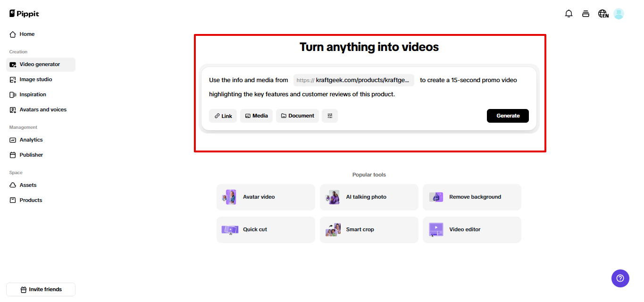Open advanced settings with the sliders icon
Viewport: 644px width, 302px height.
[329, 116]
